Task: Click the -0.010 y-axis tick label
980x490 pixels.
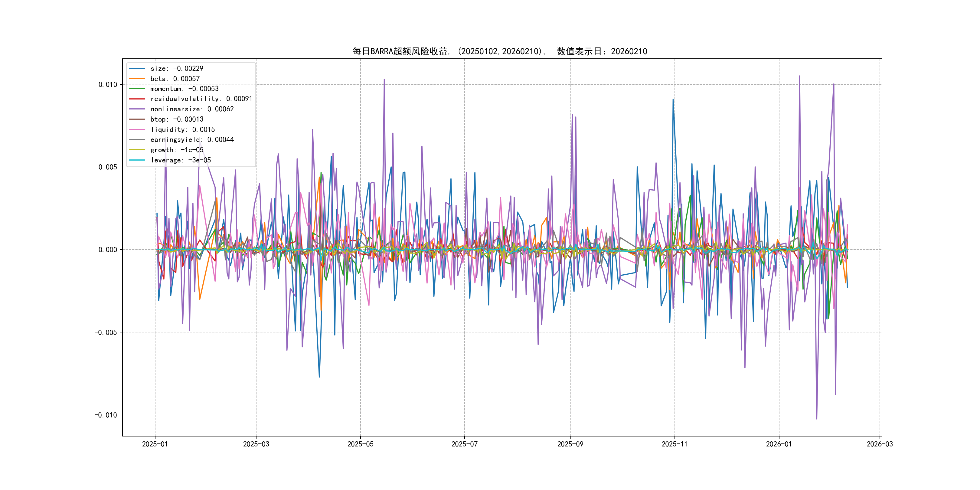Action: click(106, 415)
